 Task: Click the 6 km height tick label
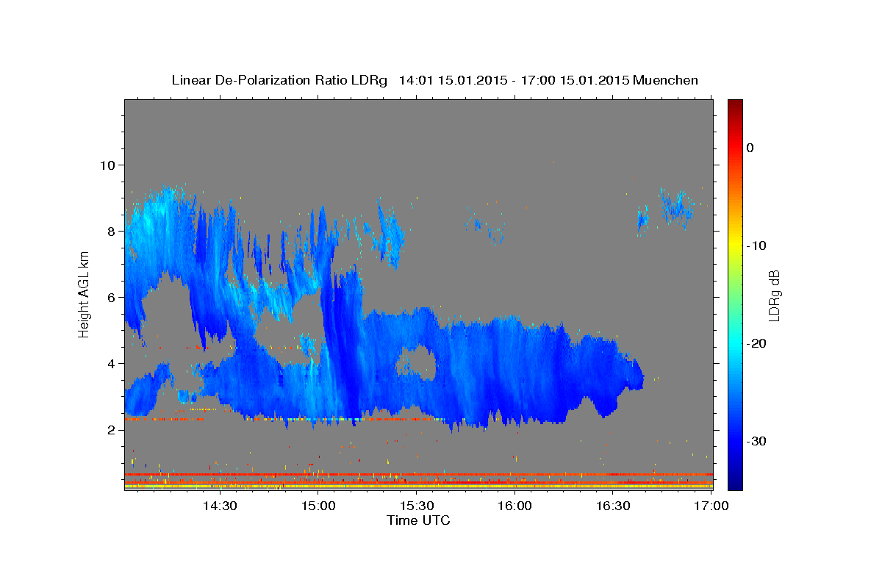(x=112, y=297)
